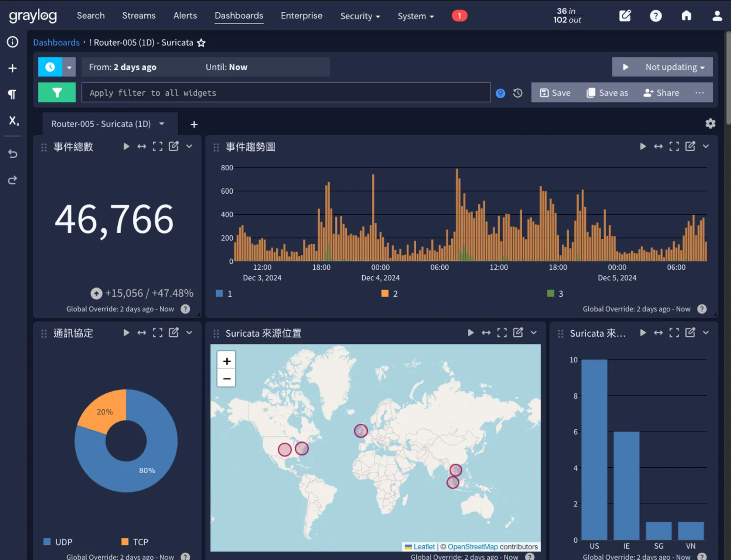Toggle series 1 in chart legend
731x560 pixels.
(x=224, y=294)
